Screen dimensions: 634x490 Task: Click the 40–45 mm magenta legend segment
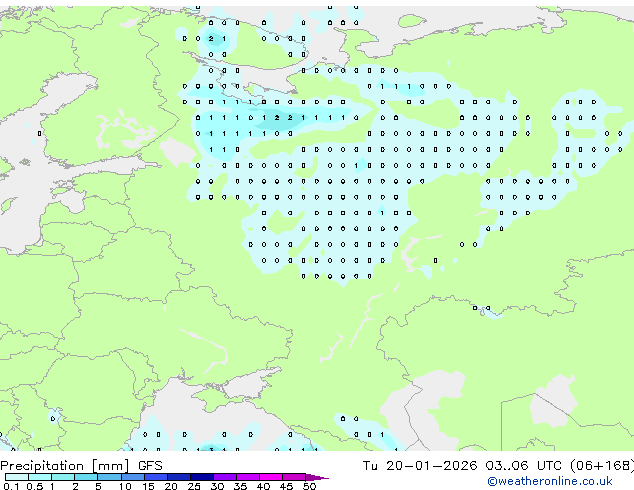coord(271,477)
